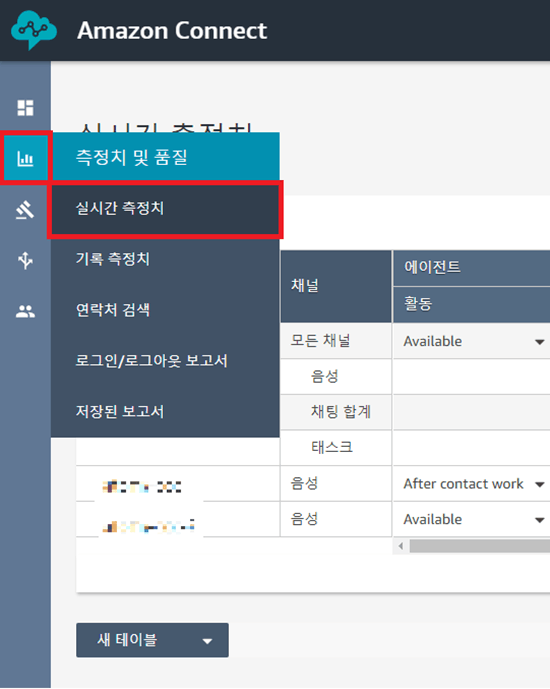Select 기록 측정치 menu item
550x689 pixels.
[x=165, y=259]
